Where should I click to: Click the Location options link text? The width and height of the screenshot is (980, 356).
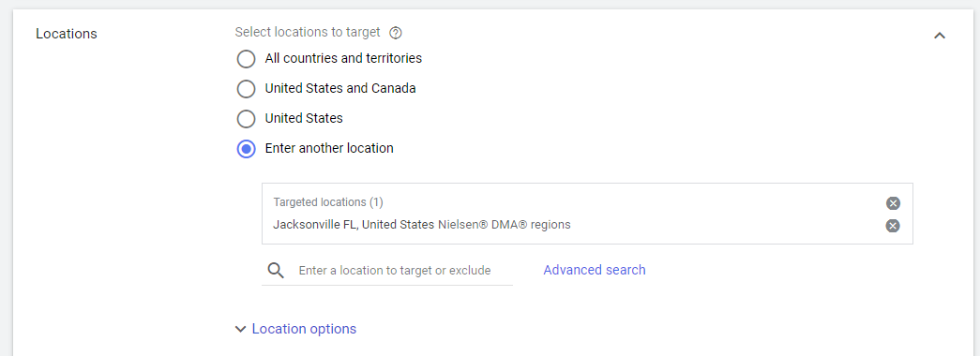tap(304, 329)
